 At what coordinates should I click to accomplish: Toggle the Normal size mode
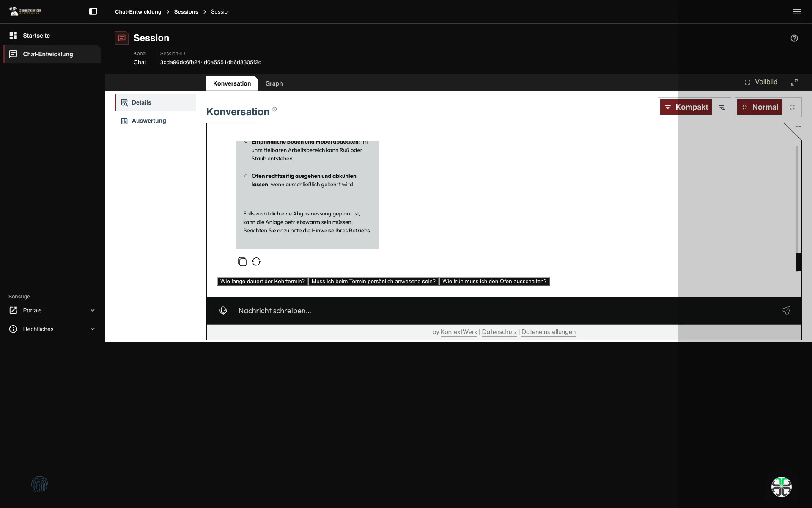click(760, 108)
